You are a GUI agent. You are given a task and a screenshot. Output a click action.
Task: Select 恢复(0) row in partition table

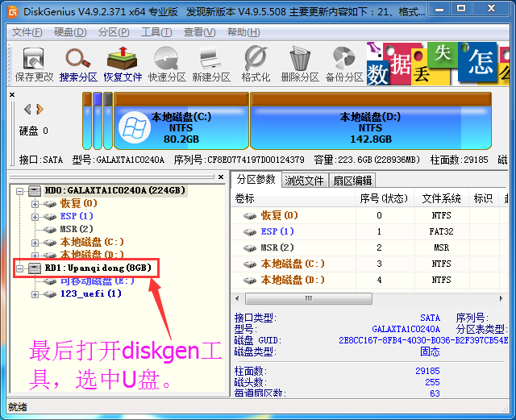tap(368, 215)
